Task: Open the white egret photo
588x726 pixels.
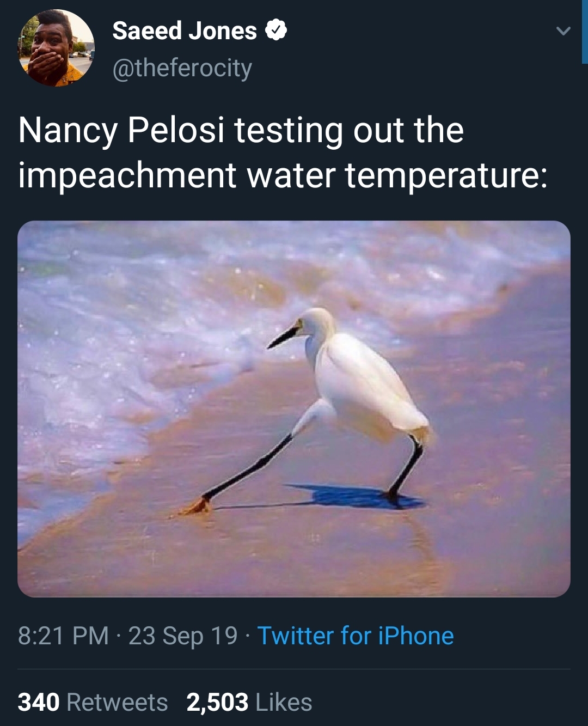Action: (x=294, y=408)
